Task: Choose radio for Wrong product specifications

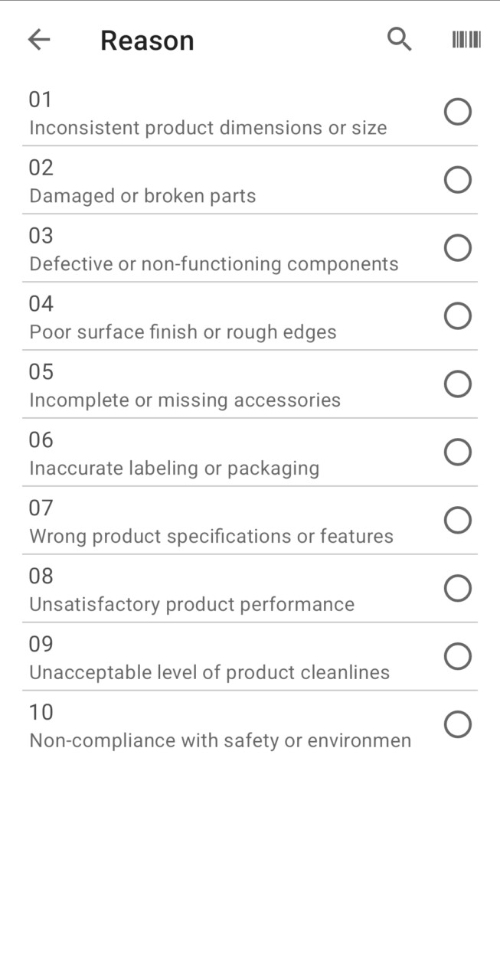Action: click(x=457, y=521)
